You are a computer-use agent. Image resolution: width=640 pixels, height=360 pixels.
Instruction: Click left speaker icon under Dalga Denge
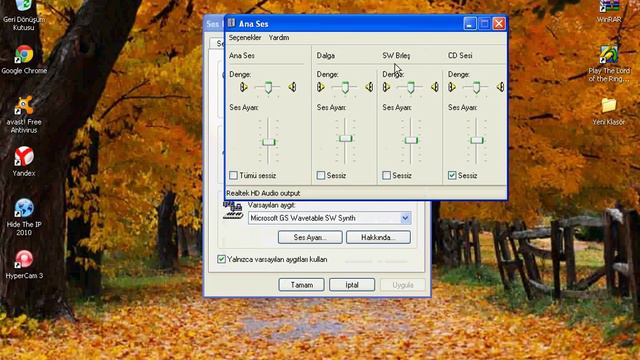(x=321, y=87)
